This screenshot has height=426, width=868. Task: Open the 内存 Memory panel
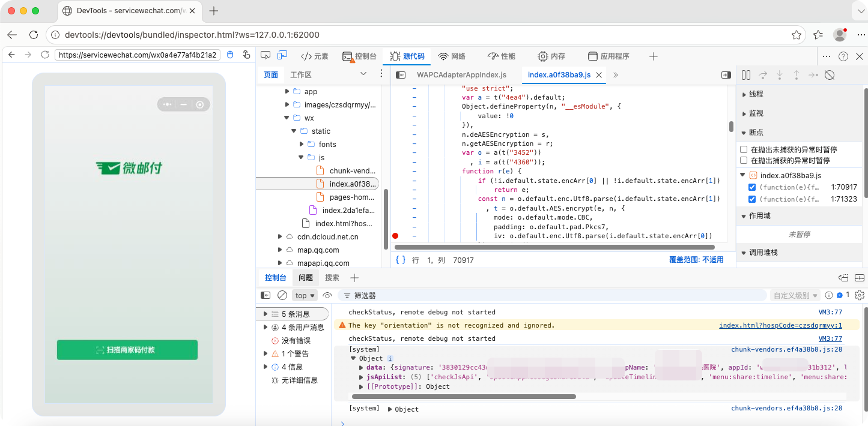pyautogui.click(x=551, y=56)
